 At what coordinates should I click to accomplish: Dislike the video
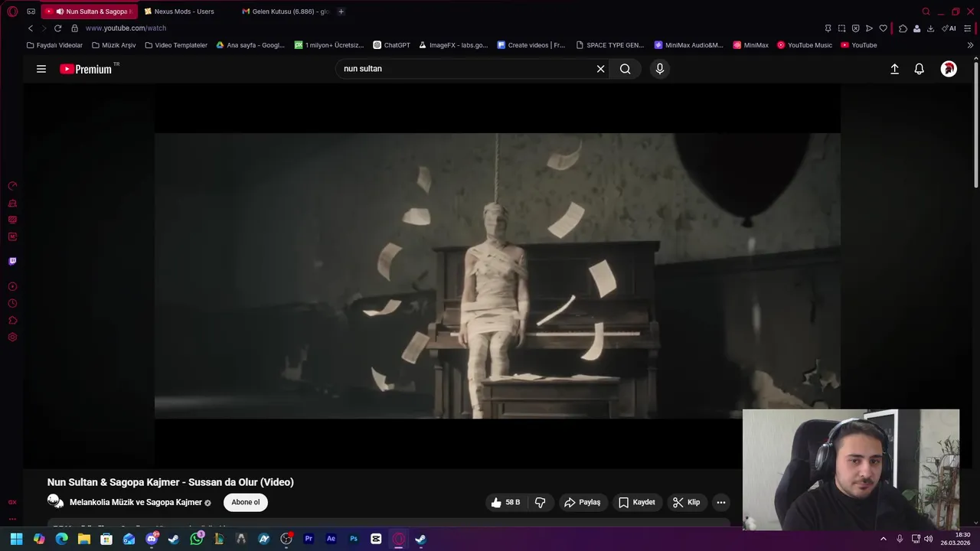coord(540,502)
